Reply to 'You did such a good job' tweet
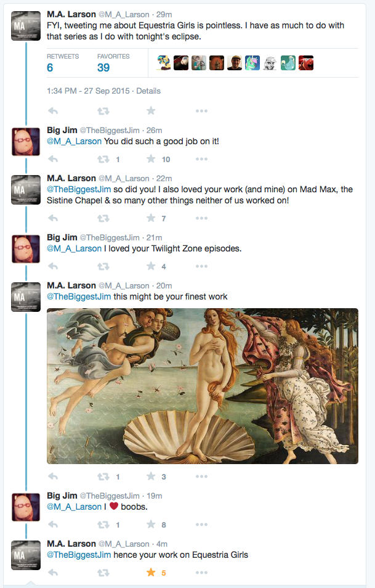Viewport: 375px width, 588px height. point(53,159)
